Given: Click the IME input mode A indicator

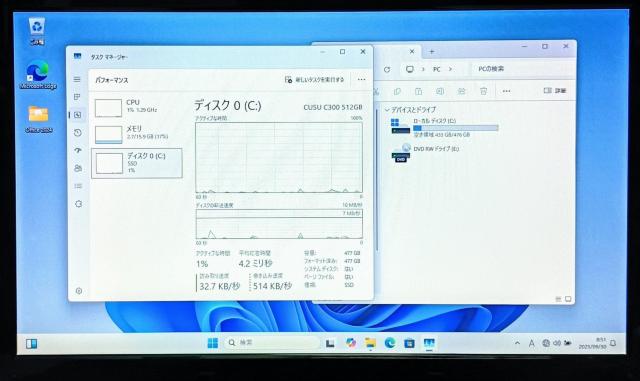Looking at the screenshot, I should (x=531, y=344).
